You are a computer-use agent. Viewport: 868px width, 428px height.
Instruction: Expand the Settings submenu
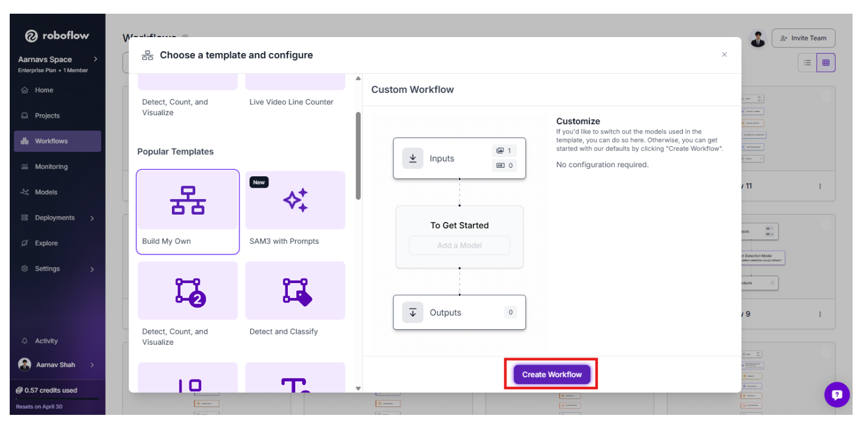92,269
